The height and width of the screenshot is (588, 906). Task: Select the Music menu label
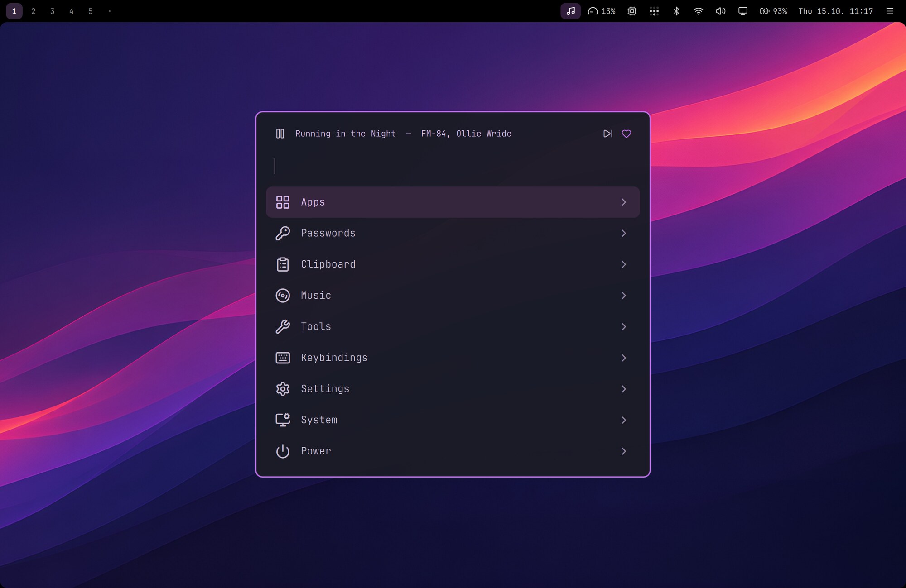pos(316,296)
